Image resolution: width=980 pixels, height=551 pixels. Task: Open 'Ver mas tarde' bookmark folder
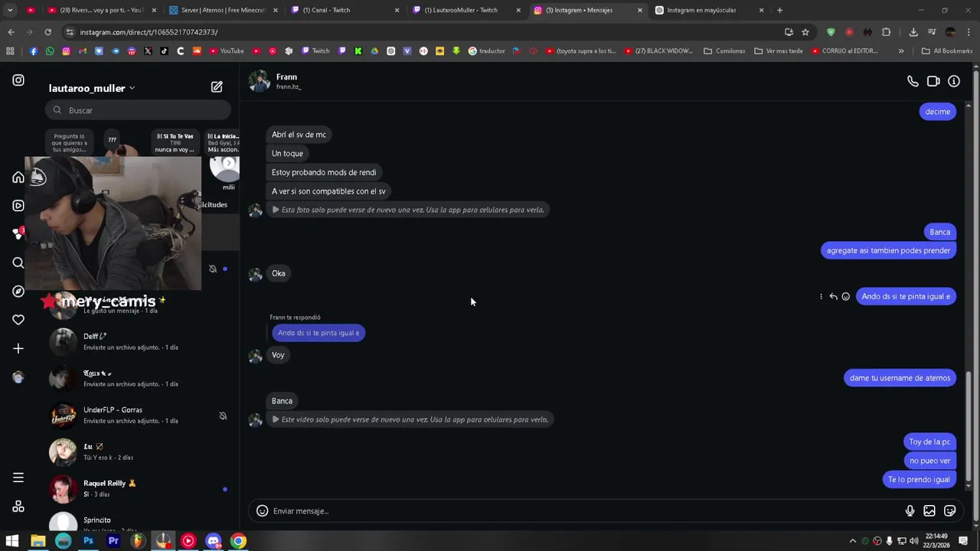coord(779,51)
